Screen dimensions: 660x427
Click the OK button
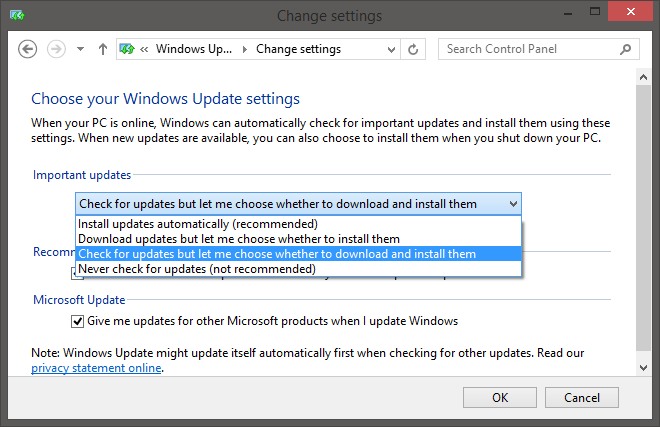500,398
